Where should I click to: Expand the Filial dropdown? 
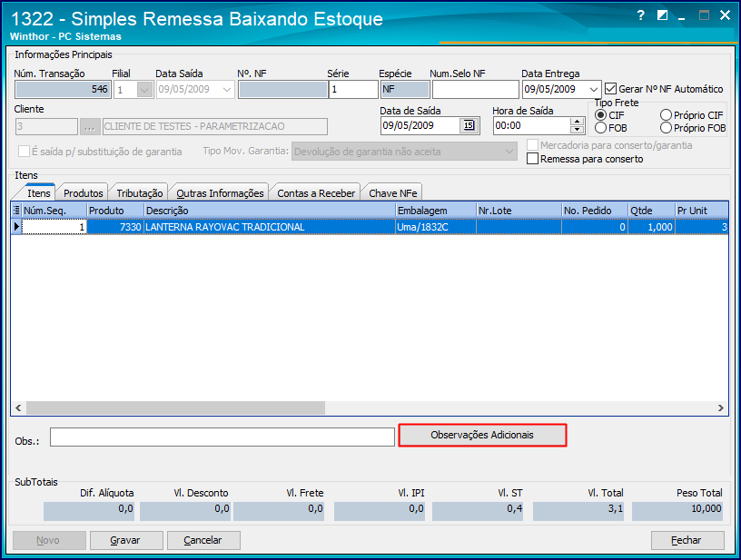(x=144, y=89)
